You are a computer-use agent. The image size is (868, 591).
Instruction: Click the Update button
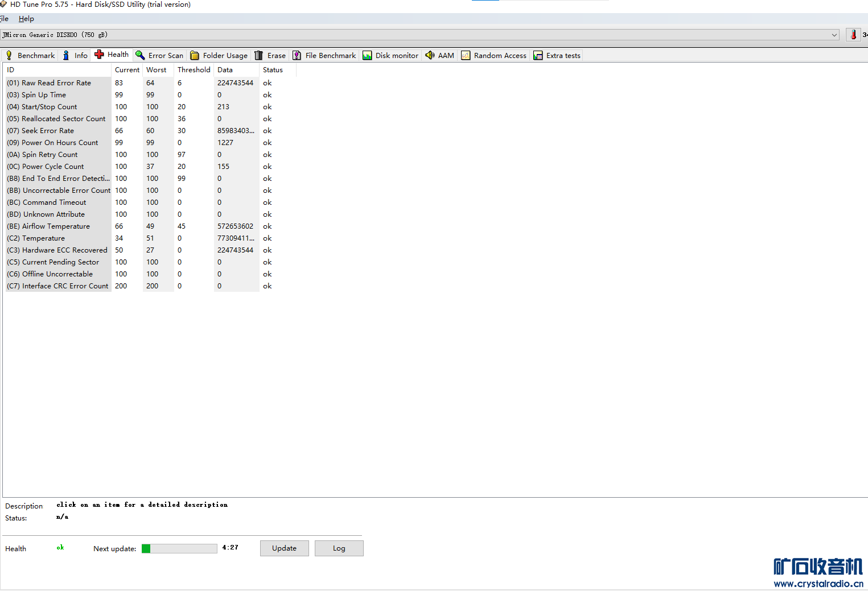click(x=285, y=548)
